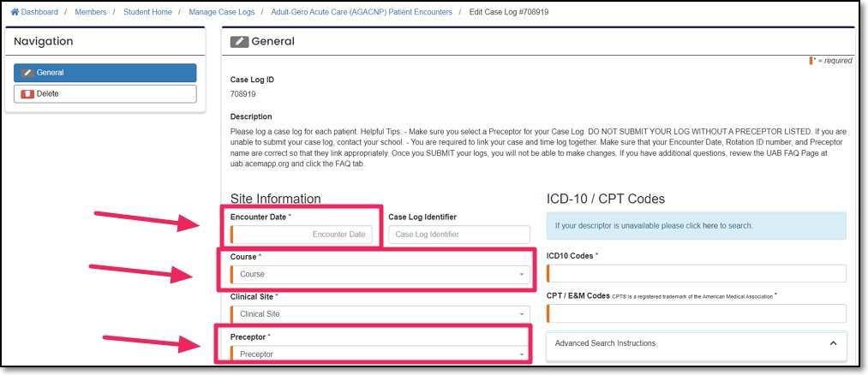Select the General navigation tab
Screen dimensions: 868x375
click(105, 73)
